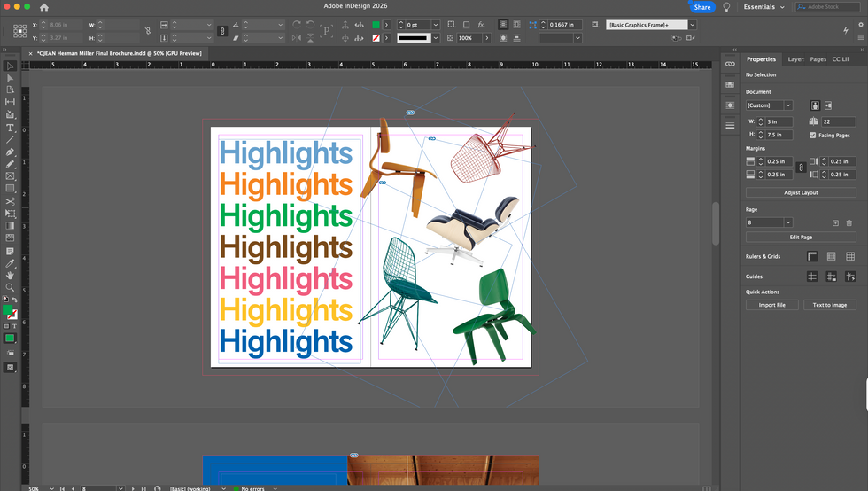Select the Gradient Swatch tool
The height and width of the screenshot is (491, 868).
pos(10,225)
